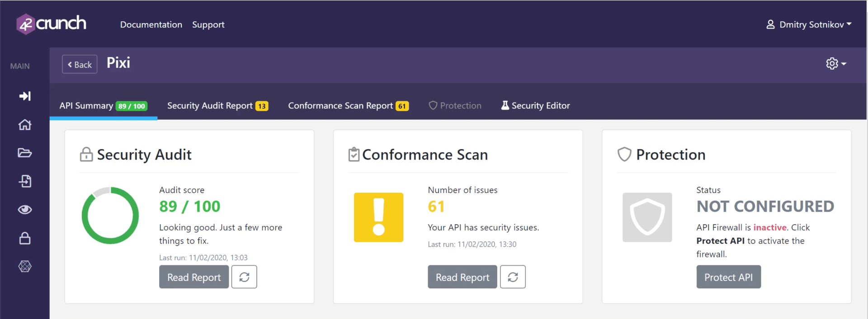Open Dmitry Sotnikov user menu
Viewport: 868px width, 319px height.
click(x=809, y=24)
